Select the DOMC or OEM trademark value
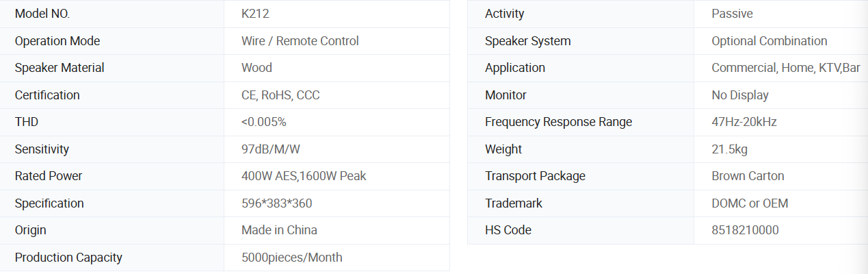 coord(750,203)
